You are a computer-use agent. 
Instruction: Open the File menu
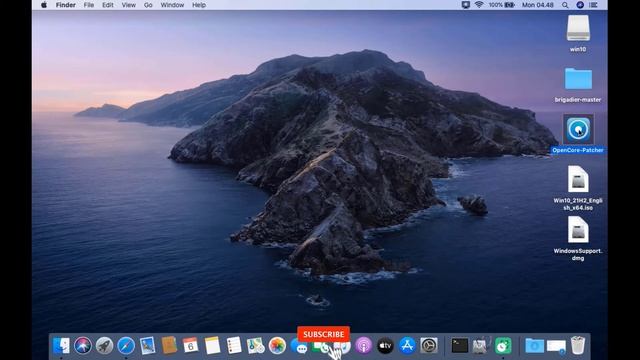pos(89,5)
